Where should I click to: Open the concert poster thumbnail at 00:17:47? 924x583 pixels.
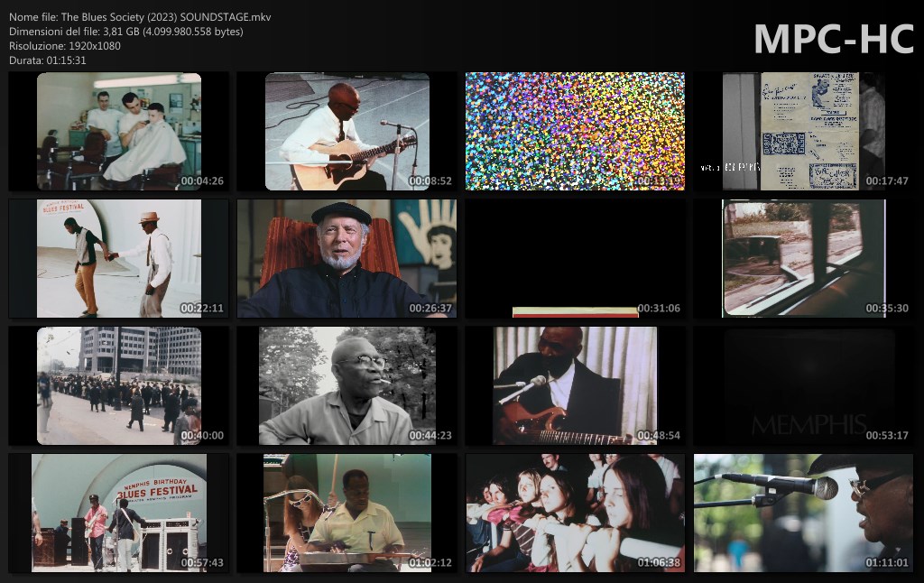[x=803, y=132]
